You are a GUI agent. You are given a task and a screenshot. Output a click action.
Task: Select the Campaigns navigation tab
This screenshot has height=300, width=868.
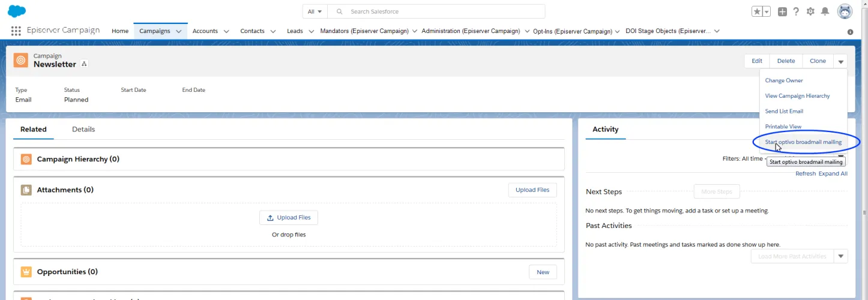[x=155, y=31]
